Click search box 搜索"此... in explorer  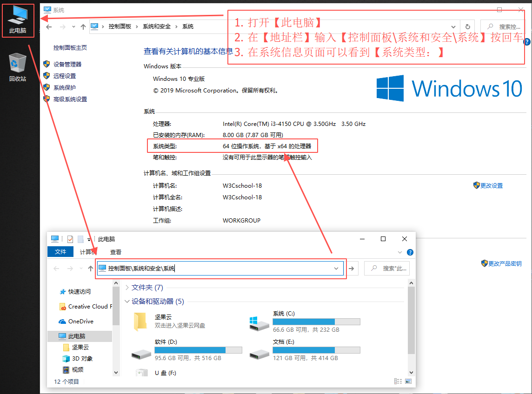click(x=387, y=268)
